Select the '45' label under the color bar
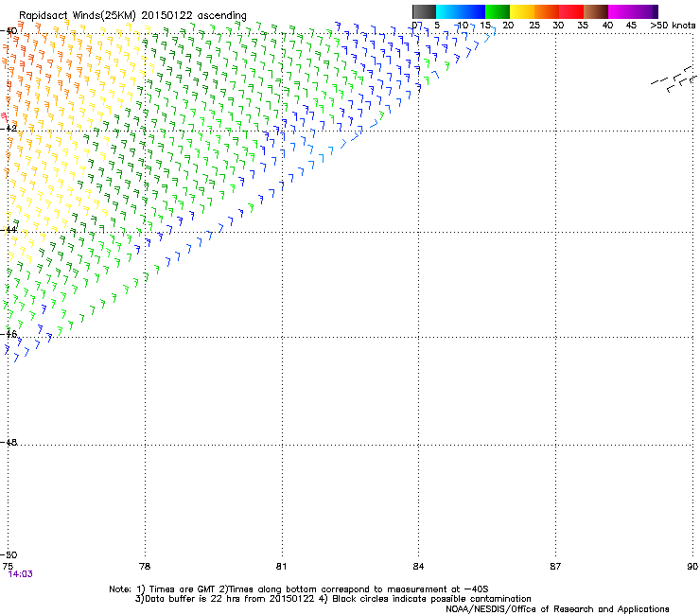 click(631, 26)
